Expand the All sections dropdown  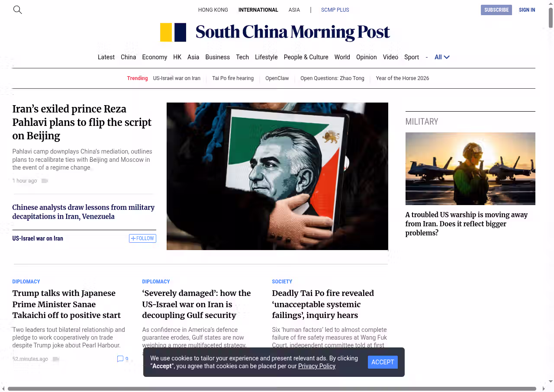(442, 57)
